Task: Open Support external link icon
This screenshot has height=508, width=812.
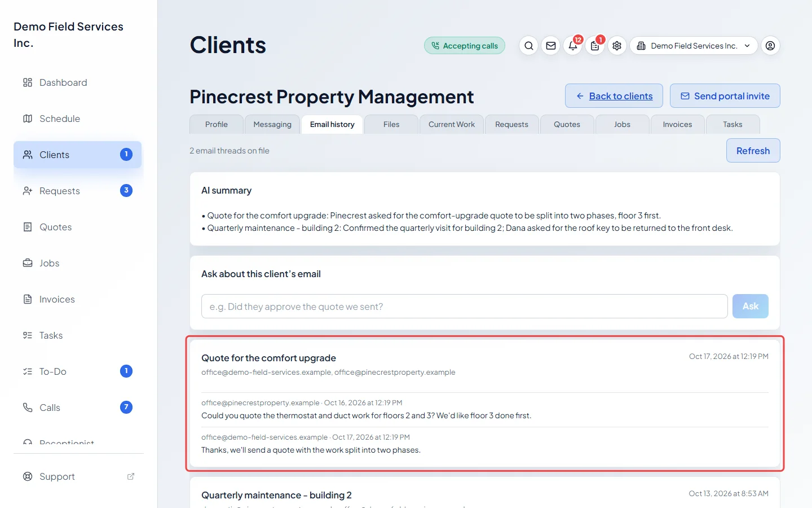Action: pos(131,476)
